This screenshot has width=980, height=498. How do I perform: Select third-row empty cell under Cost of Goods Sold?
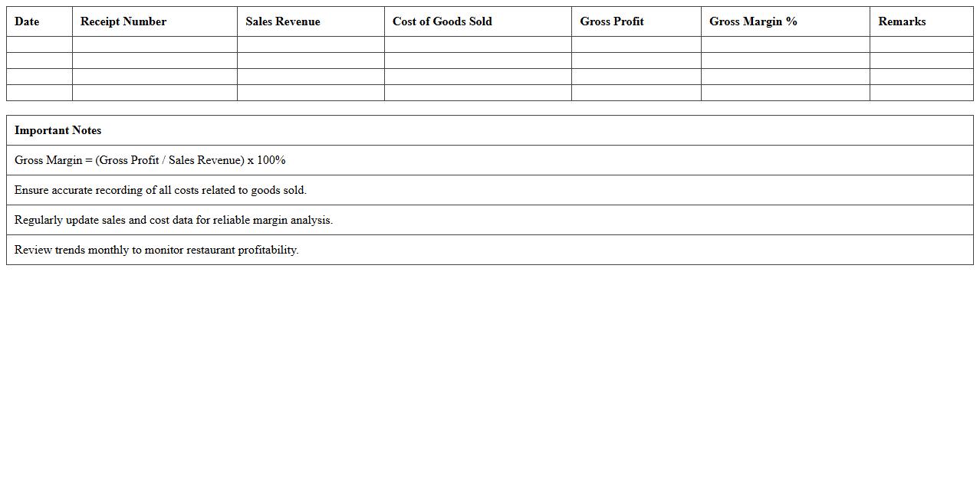coord(478,77)
